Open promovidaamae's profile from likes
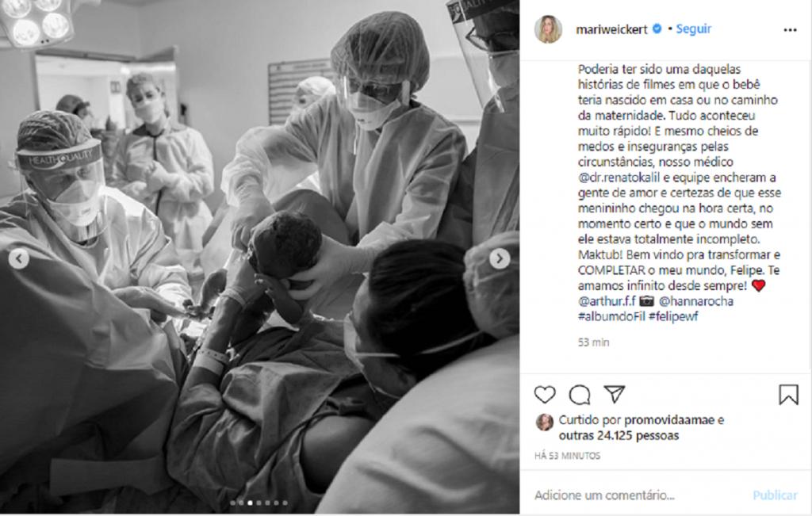The height and width of the screenshot is (516, 812). click(669, 420)
